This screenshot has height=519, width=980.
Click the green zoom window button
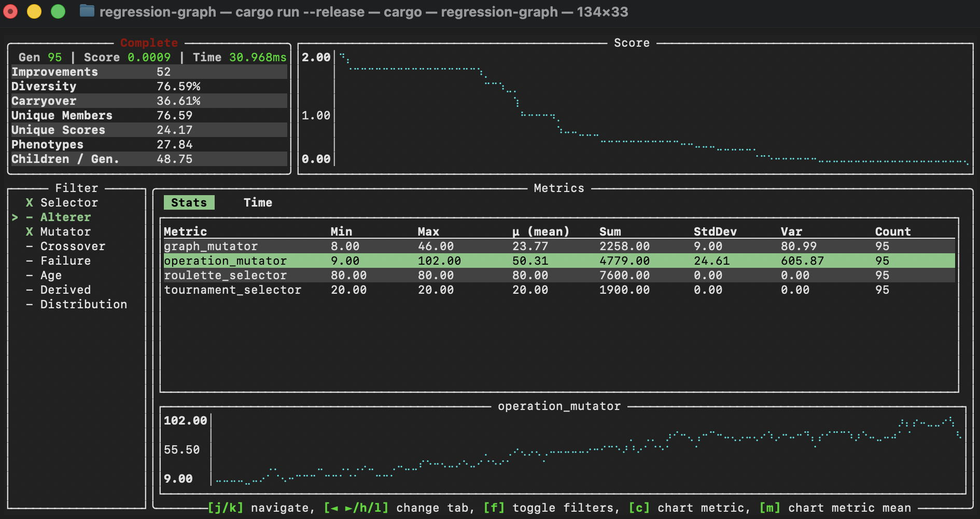58,11
